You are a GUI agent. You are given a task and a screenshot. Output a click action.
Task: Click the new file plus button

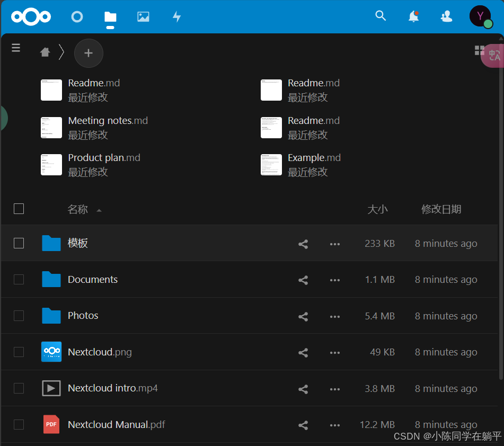pos(89,53)
